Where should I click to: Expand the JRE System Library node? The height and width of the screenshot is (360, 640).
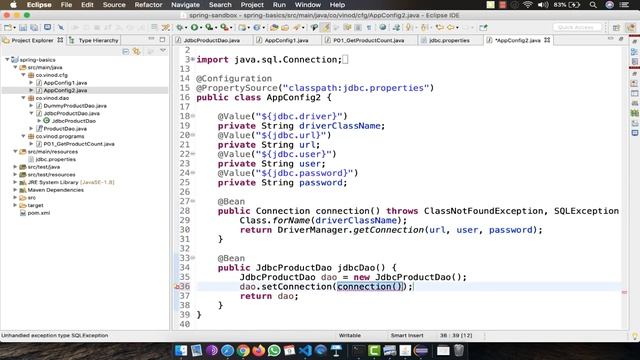[15, 182]
